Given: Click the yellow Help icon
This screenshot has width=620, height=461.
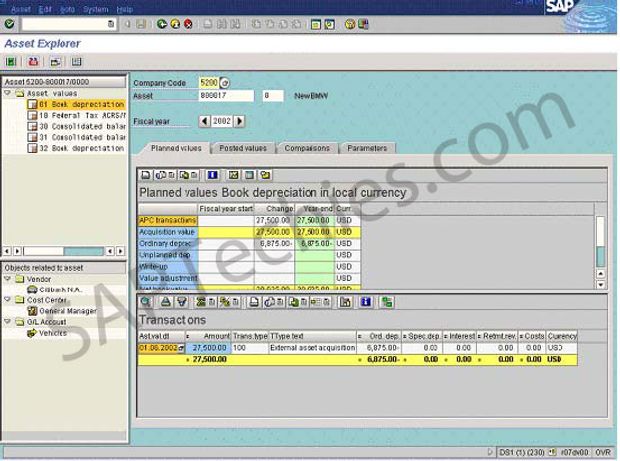Looking at the screenshot, I should pos(350,25).
